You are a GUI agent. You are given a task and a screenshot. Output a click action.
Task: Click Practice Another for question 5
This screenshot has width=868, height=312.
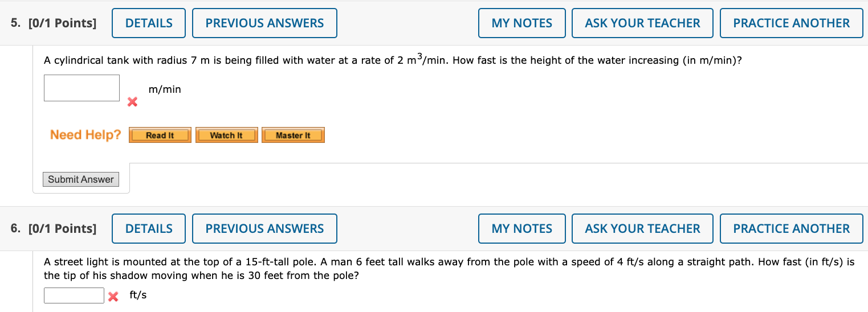[791, 23]
